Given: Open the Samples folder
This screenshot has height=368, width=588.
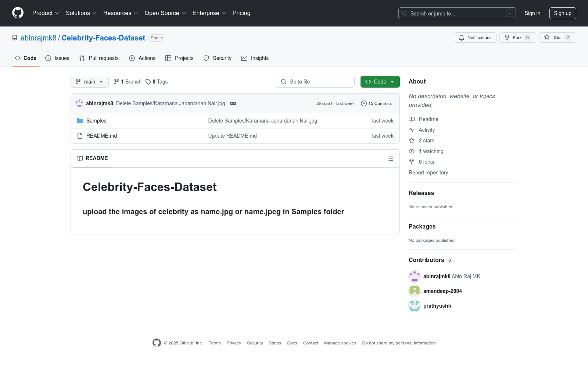Looking at the screenshot, I should tap(96, 121).
